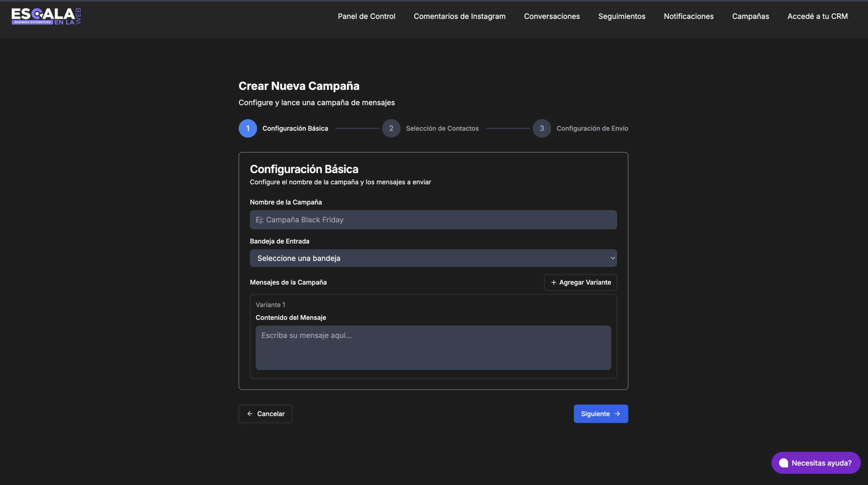The height and width of the screenshot is (485, 868).
Task: Open the Bandeja de Entrada dropdown
Action: pos(433,258)
